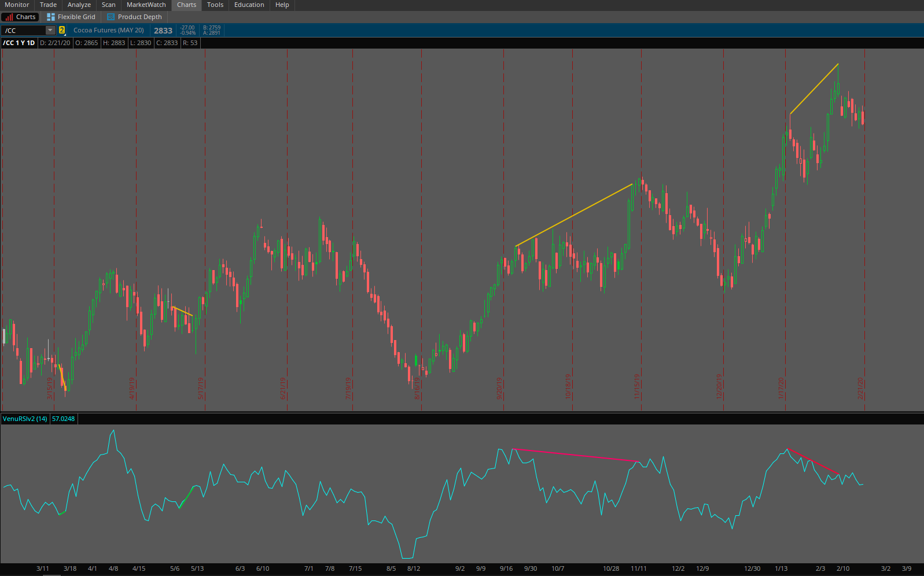Open the Help tab

click(x=282, y=5)
